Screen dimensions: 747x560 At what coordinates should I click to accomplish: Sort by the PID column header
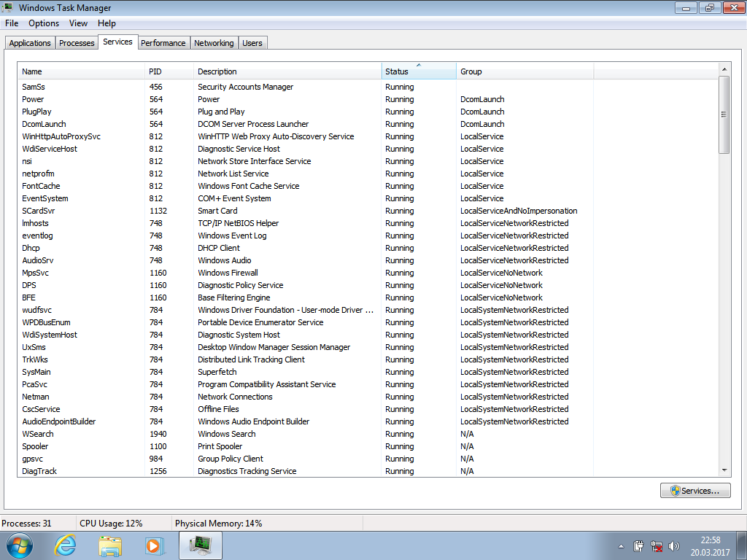(x=169, y=71)
